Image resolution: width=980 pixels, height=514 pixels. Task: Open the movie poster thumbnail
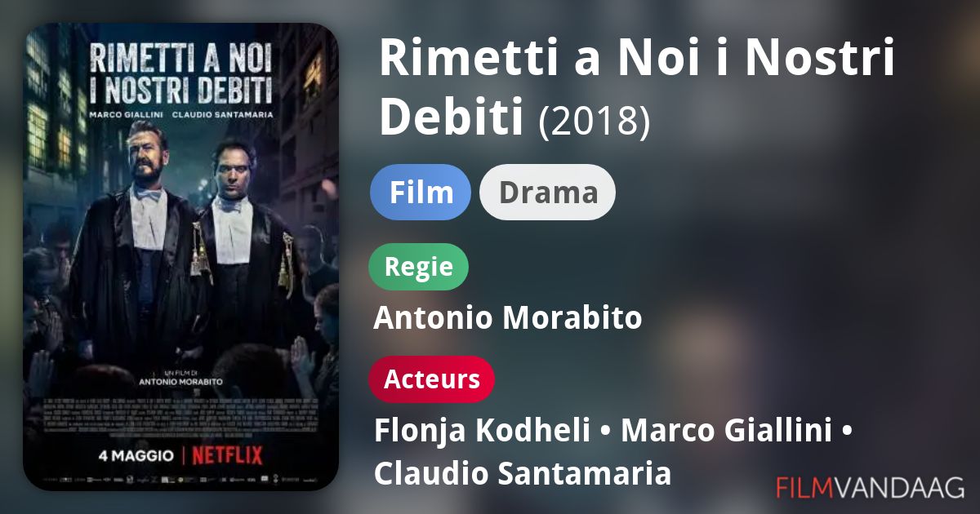(x=180, y=257)
